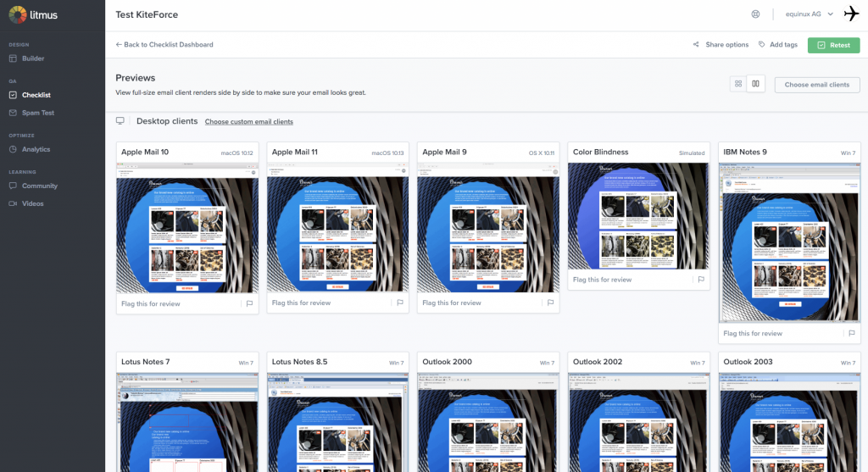Flag Color Blindness using flag icon
Viewport: 868px width, 472px height.
(701, 280)
